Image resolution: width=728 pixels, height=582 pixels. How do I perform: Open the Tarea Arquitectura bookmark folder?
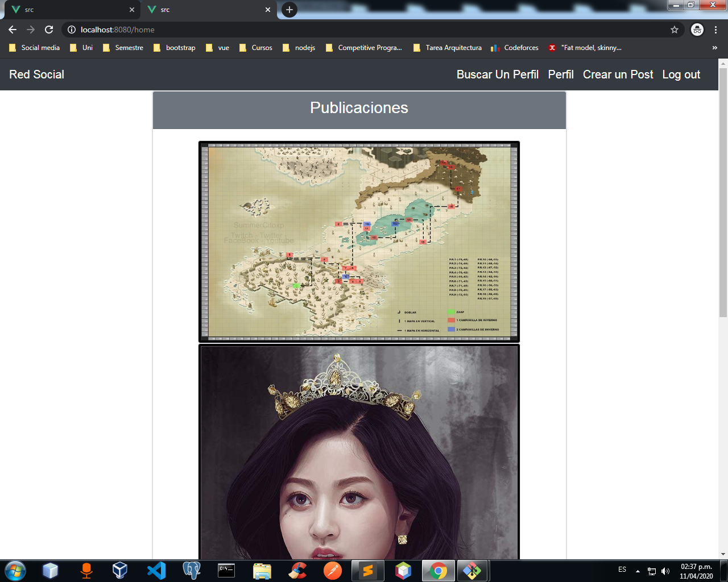coord(448,48)
